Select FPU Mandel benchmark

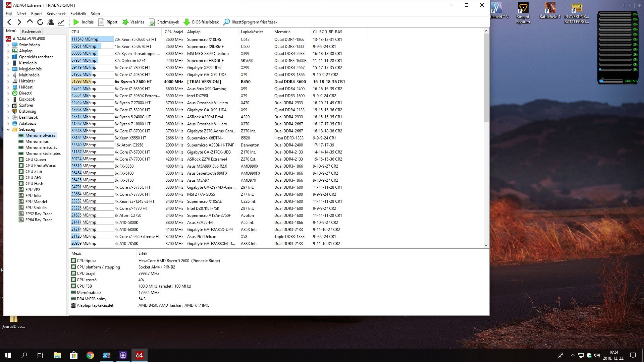pos(36,202)
